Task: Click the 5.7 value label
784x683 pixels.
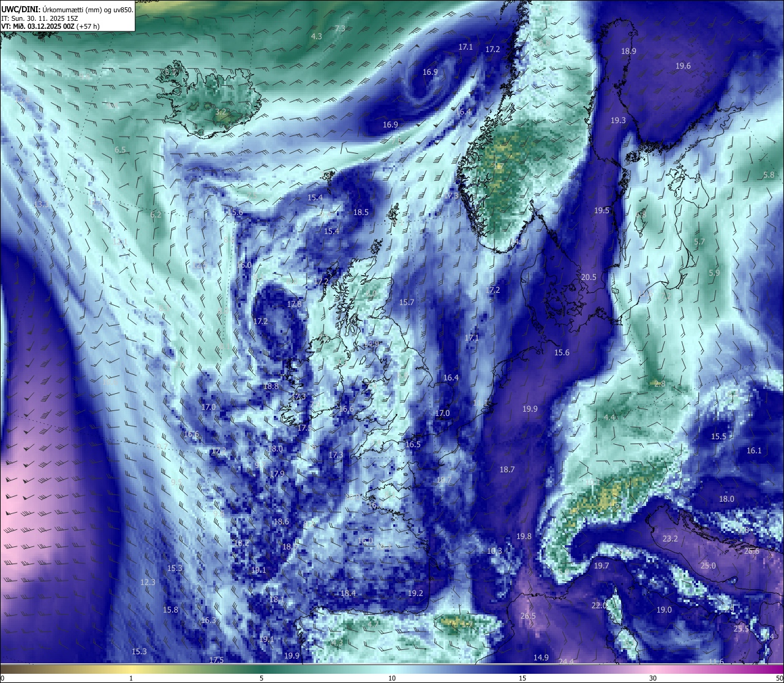Action: (699, 243)
